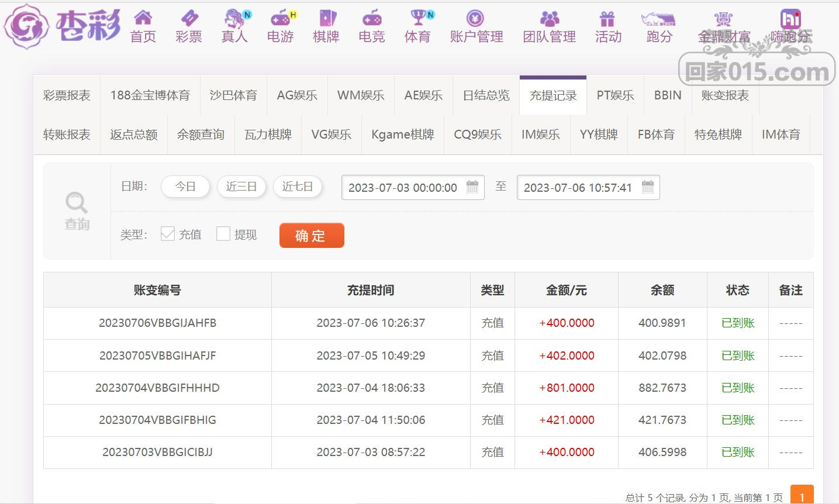Switch to the 余额查询 tab
This screenshot has width=839, height=504.
[201, 134]
